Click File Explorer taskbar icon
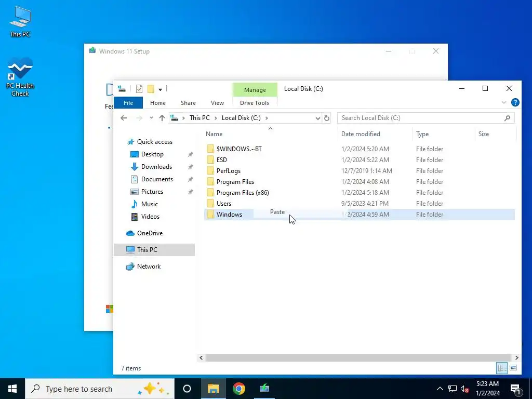The image size is (532, 399). [x=214, y=389]
